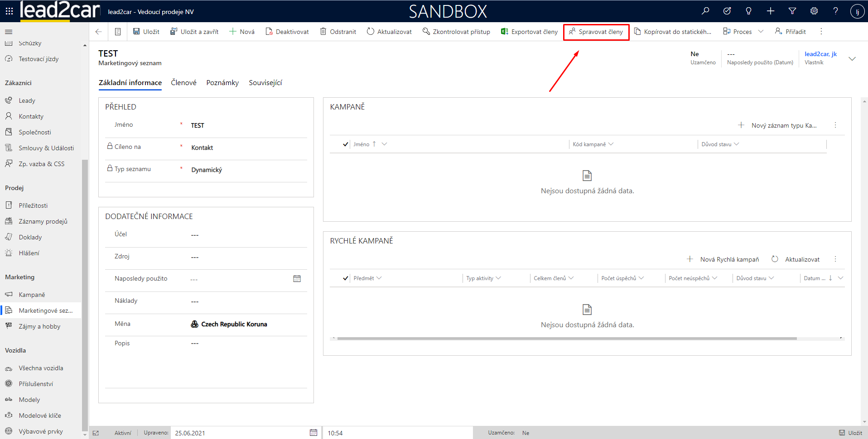Open the app launcher waffle icon
This screenshot has height=439, width=868.
[x=9, y=11]
